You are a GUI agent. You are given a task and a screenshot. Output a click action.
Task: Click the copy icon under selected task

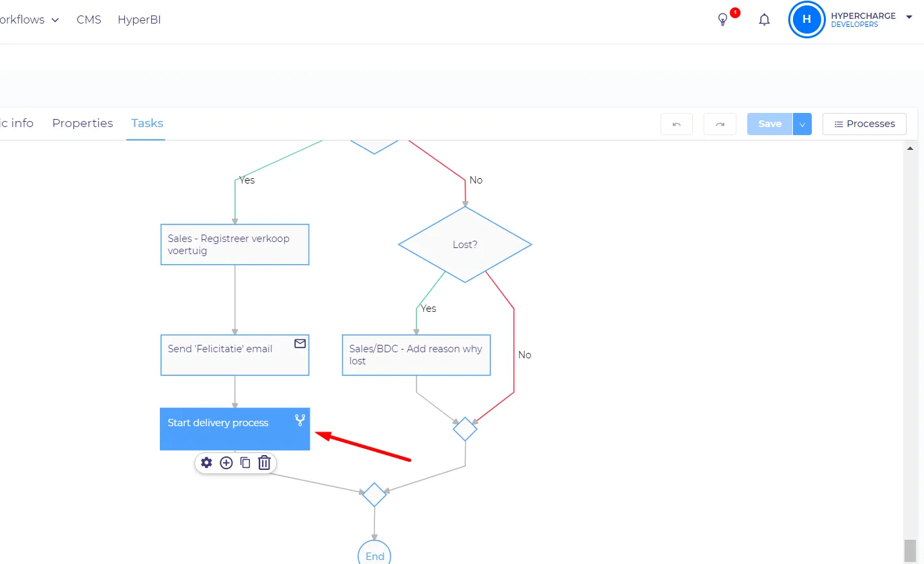(x=245, y=462)
